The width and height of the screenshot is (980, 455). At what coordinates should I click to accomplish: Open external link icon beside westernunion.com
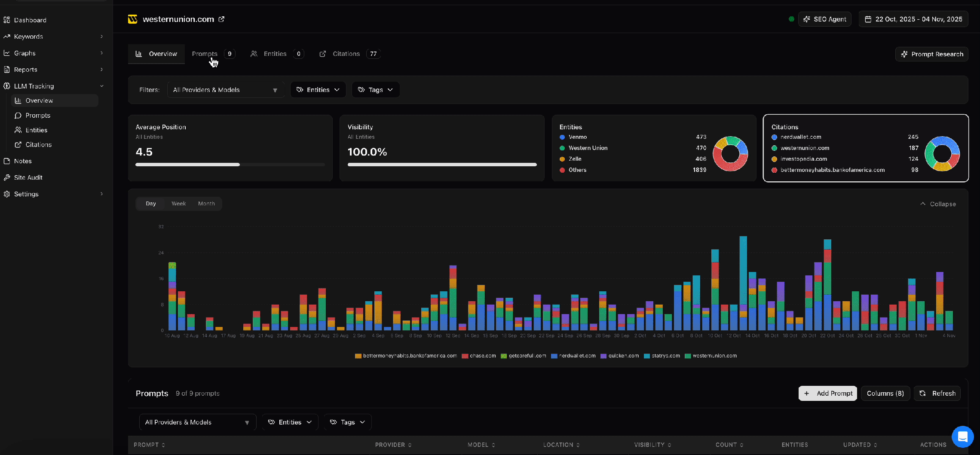click(x=221, y=19)
